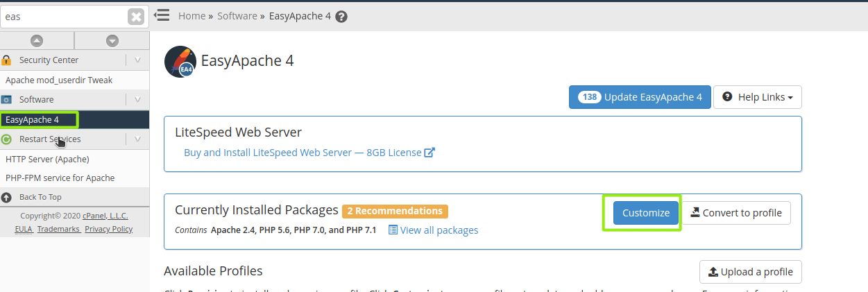Image resolution: width=868 pixels, height=292 pixels.
Task: Collapse the Security Center section chevron
Action: coord(137,60)
